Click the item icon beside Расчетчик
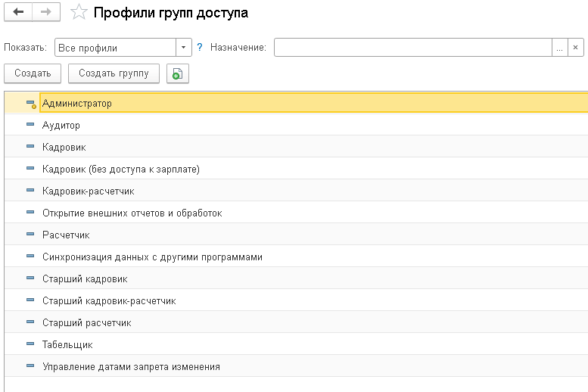The width and height of the screenshot is (588, 392). pyautogui.click(x=30, y=235)
